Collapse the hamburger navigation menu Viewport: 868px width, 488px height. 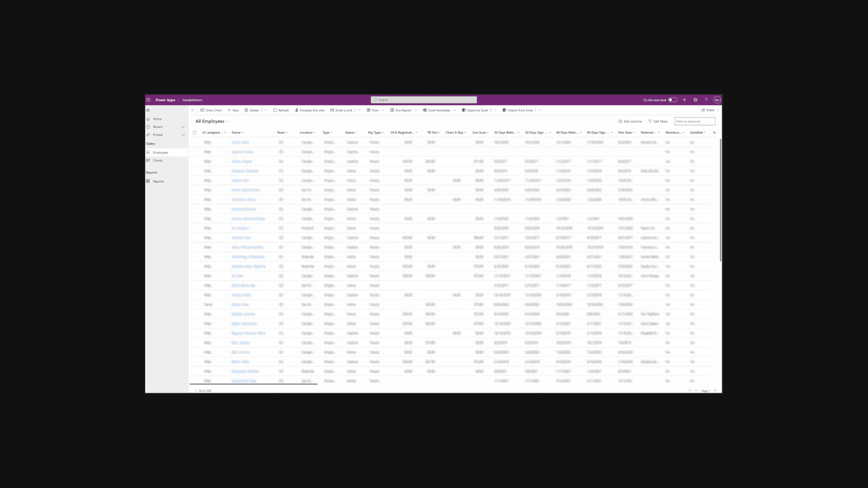point(148,110)
